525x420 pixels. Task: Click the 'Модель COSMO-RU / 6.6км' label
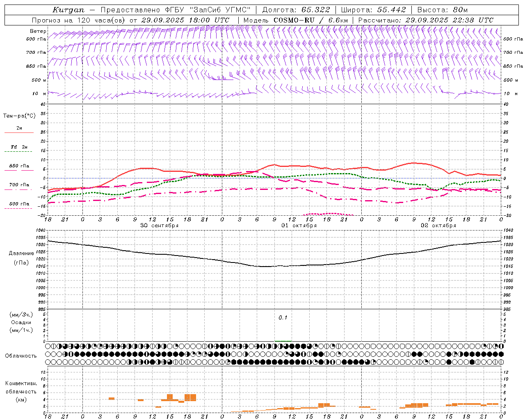pos(296,20)
